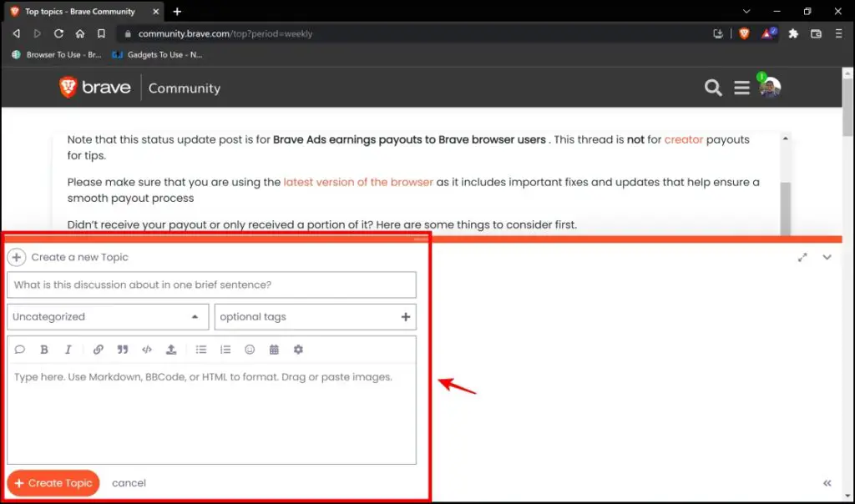Cancel the new topic draft

tap(129, 483)
